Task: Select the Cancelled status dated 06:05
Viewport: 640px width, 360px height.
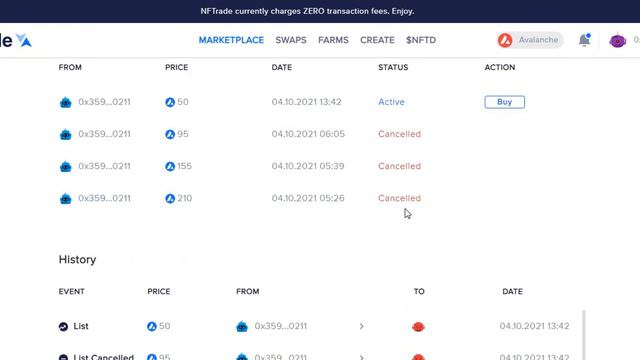Action: (x=399, y=134)
